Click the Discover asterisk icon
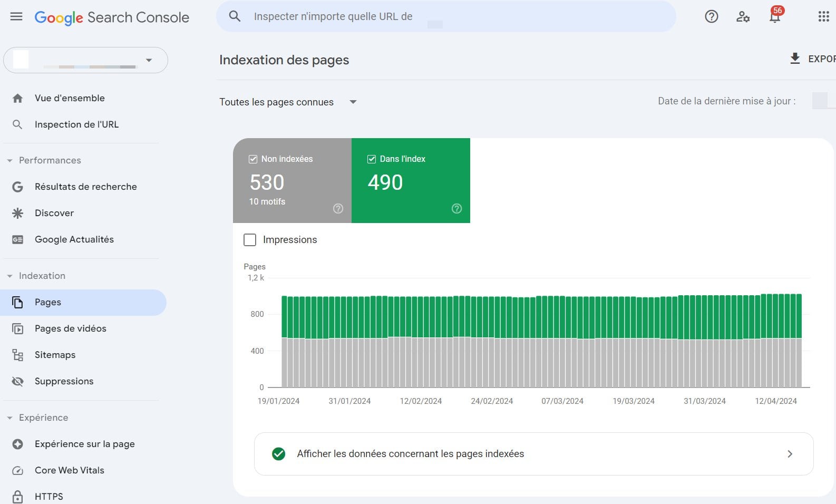836x504 pixels. (x=17, y=213)
